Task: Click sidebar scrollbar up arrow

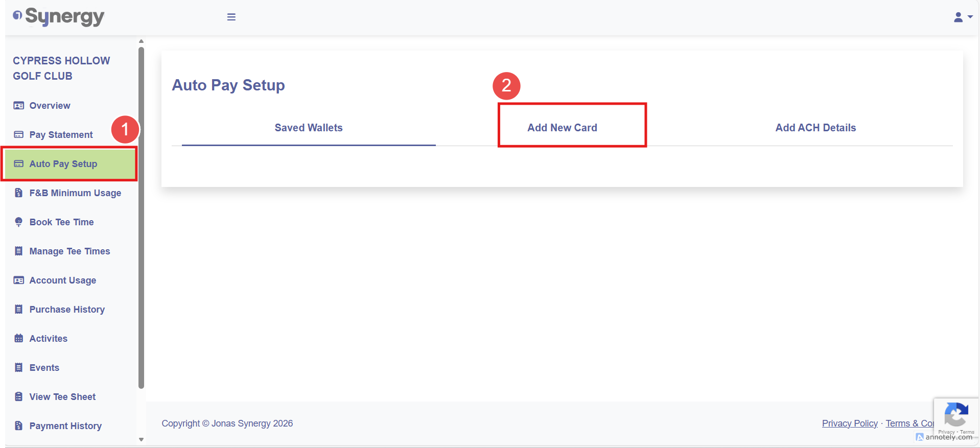Action: point(142,41)
